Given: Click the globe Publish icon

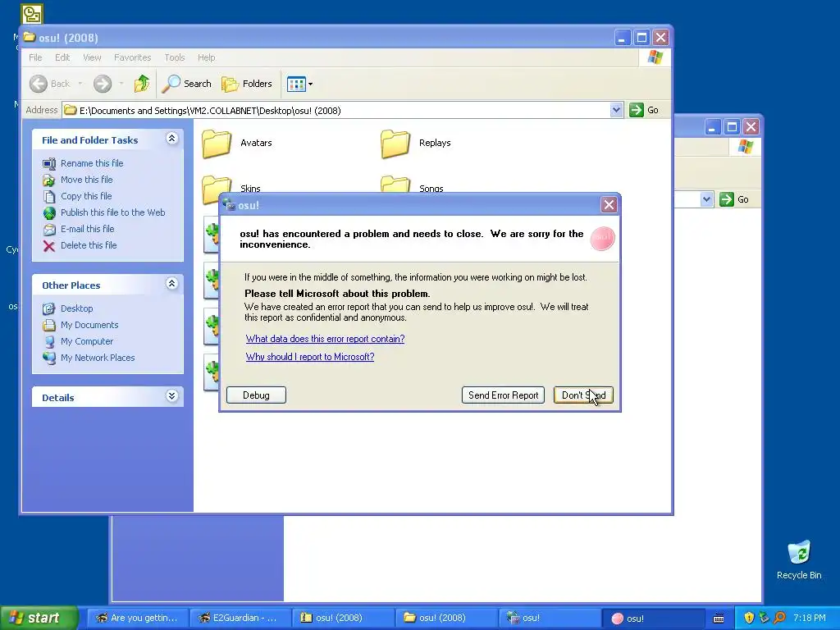Looking at the screenshot, I should click(48, 213).
